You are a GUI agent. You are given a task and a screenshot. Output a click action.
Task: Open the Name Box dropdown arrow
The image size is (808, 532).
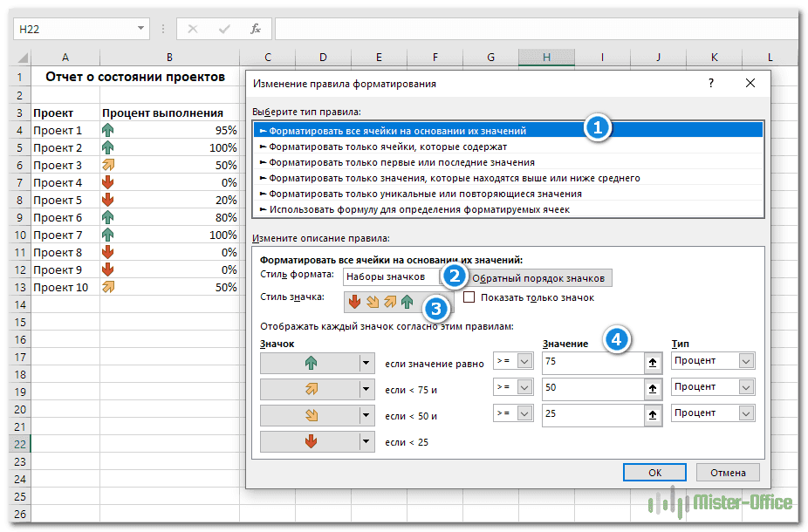pos(142,29)
